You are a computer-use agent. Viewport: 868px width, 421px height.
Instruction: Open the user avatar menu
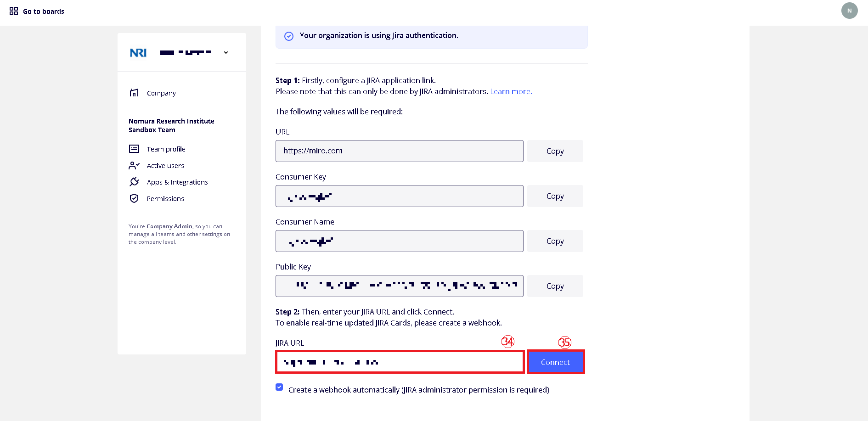pyautogui.click(x=849, y=11)
